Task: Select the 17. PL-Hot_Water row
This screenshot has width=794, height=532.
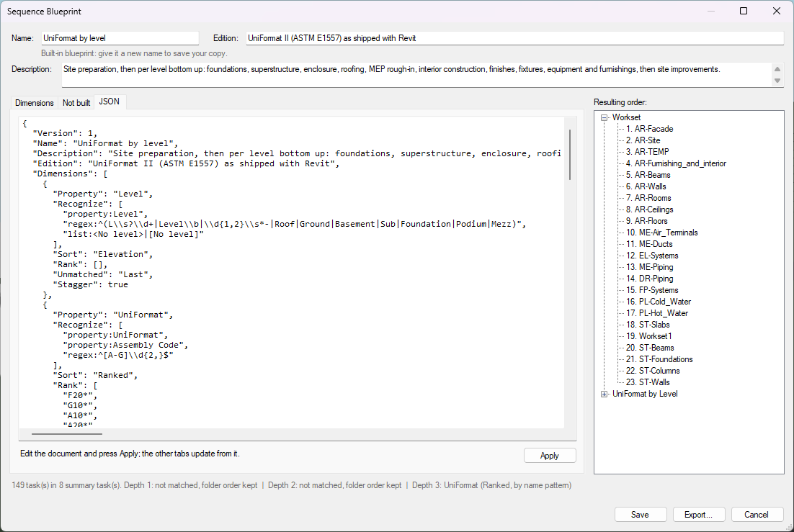Action: (x=657, y=313)
